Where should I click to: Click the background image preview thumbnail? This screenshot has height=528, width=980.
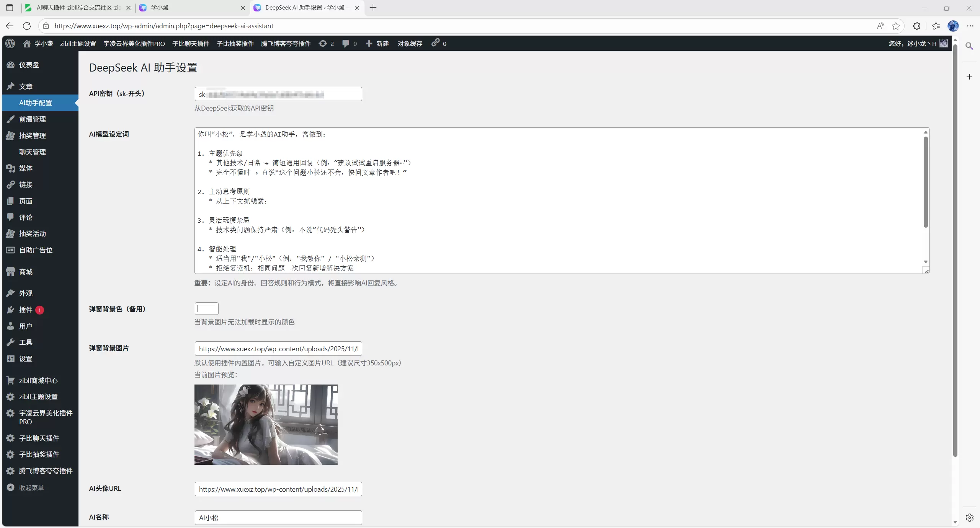click(266, 425)
